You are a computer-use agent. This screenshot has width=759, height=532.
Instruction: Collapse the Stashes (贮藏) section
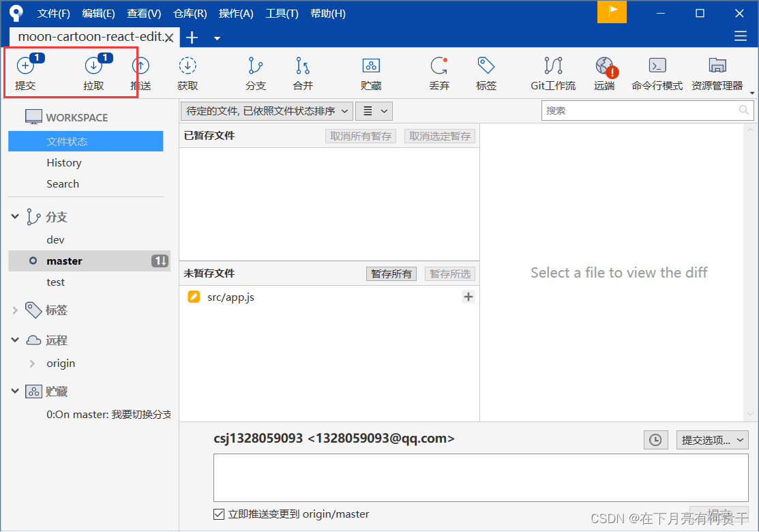coord(15,391)
